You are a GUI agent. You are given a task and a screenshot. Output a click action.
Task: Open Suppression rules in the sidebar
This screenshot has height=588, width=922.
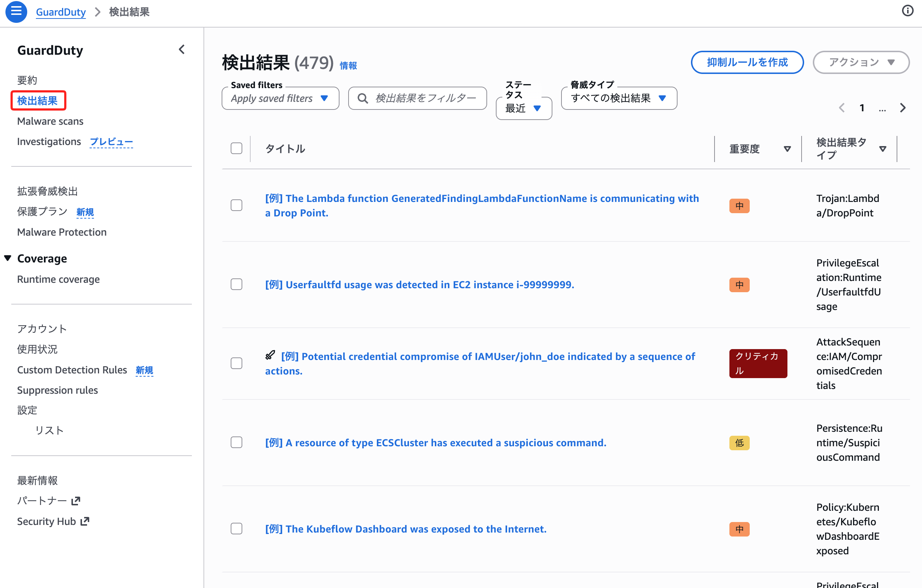(x=57, y=390)
